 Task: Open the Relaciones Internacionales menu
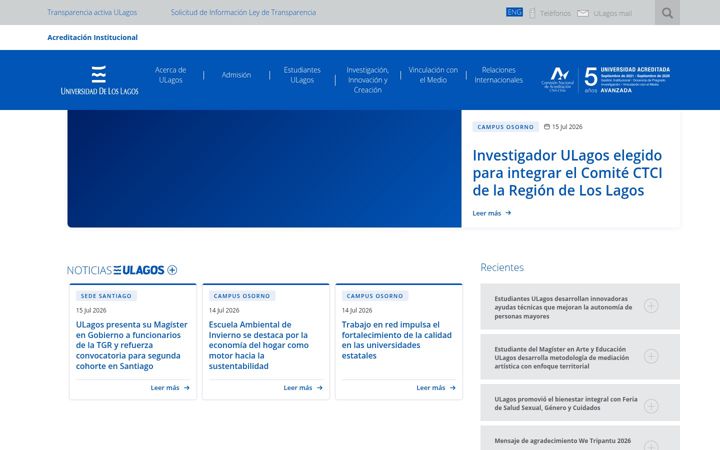499,75
